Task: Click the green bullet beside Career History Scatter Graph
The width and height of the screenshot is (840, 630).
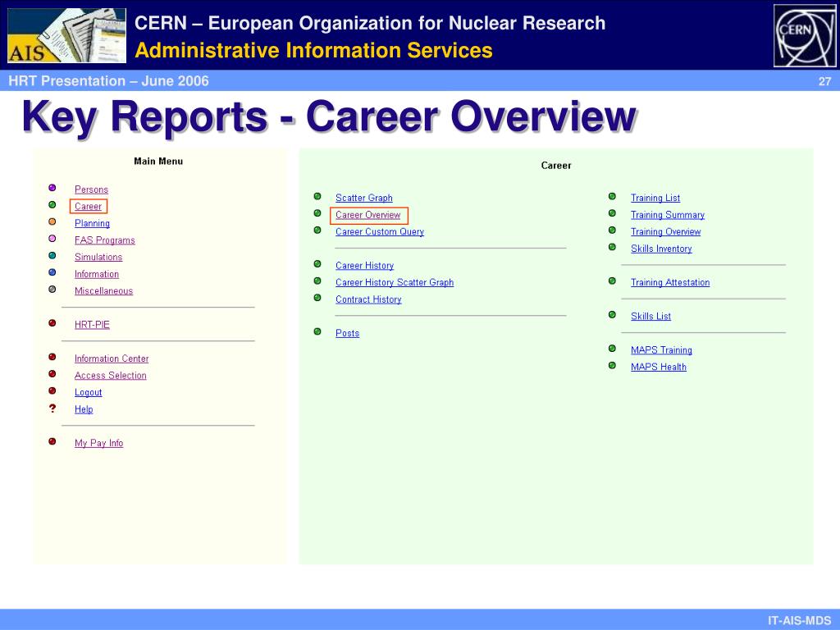Action: 317,281
